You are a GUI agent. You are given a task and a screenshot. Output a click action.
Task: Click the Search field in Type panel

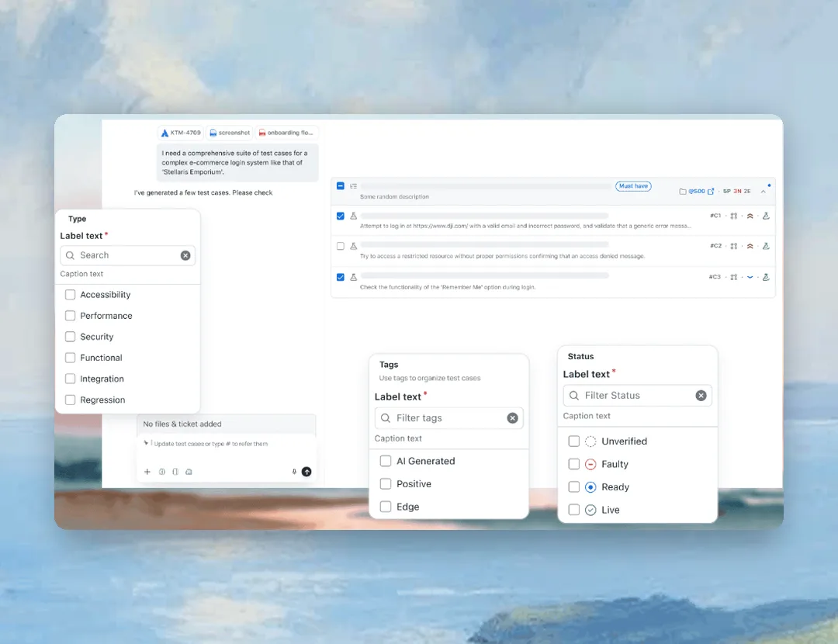tap(128, 255)
